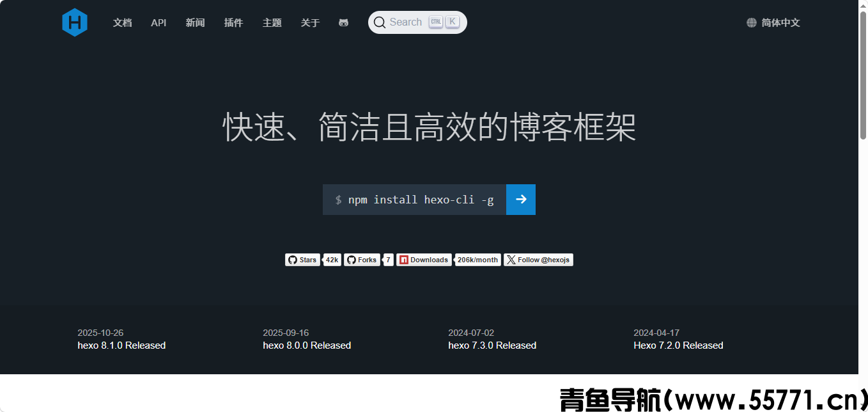Open the 插件 menu item
This screenshot has height=412, width=868.
point(233,22)
